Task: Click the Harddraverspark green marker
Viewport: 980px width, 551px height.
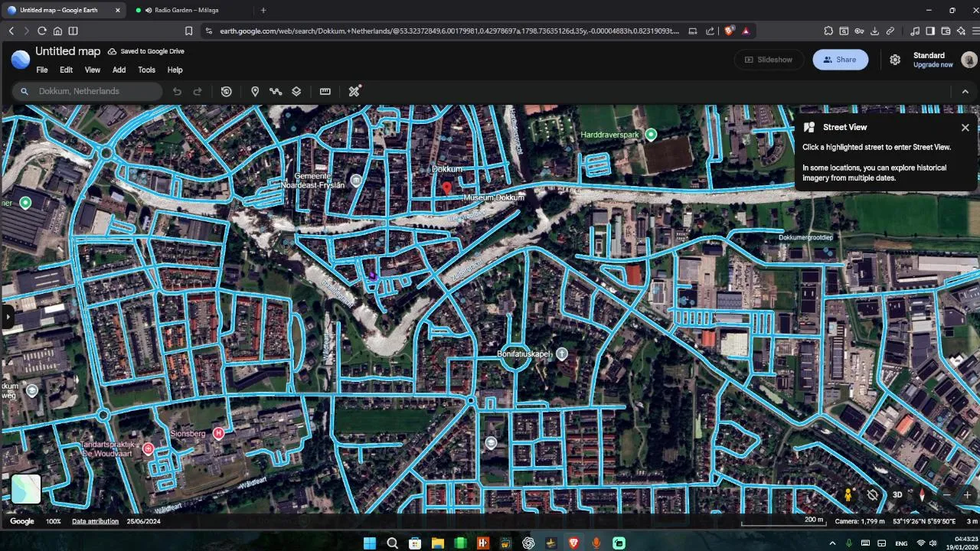Action: click(x=651, y=135)
